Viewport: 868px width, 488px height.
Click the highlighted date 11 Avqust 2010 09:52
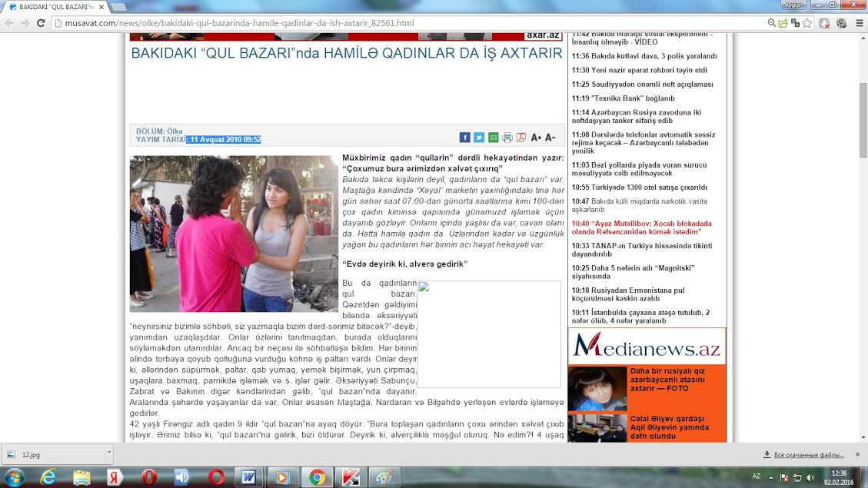pyautogui.click(x=224, y=139)
